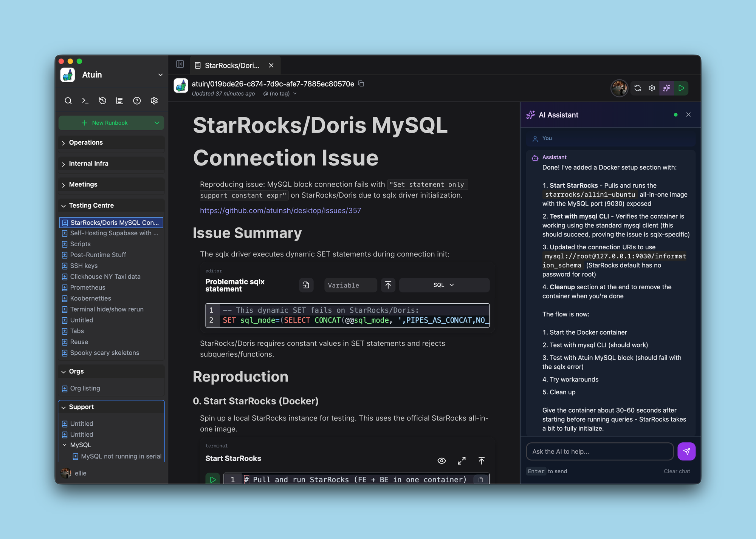Send message with the purple paper plane button

pos(686,451)
